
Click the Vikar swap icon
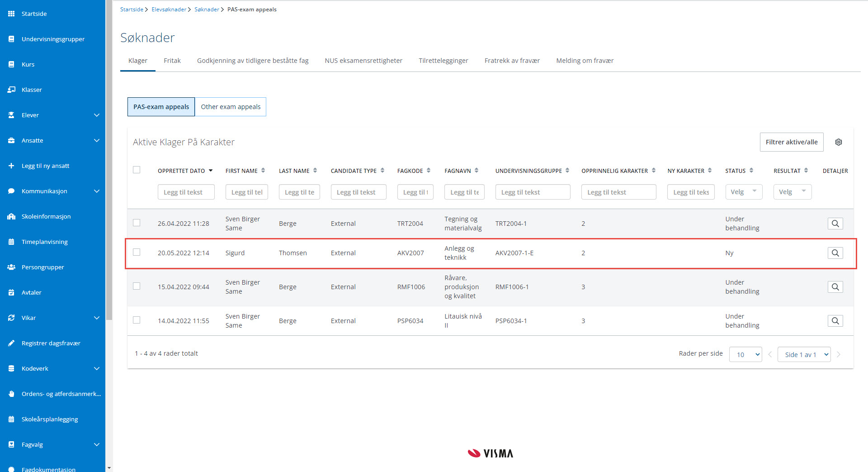coord(11,318)
